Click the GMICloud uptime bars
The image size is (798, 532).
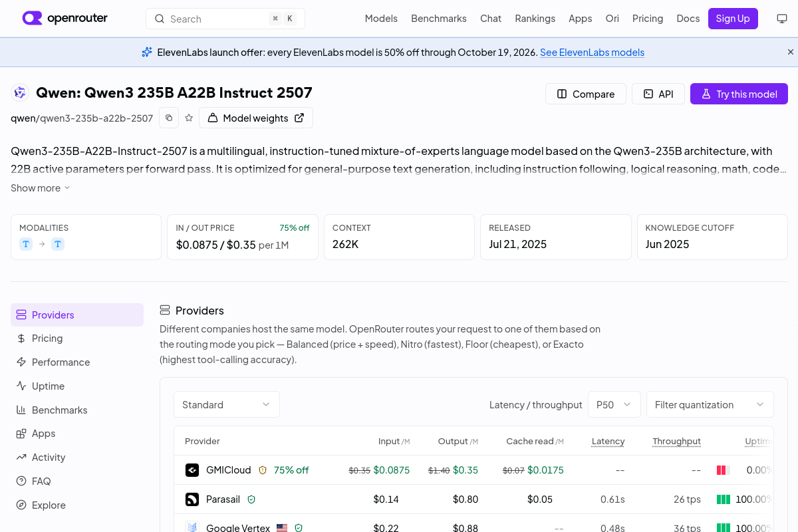tap(723, 470)
